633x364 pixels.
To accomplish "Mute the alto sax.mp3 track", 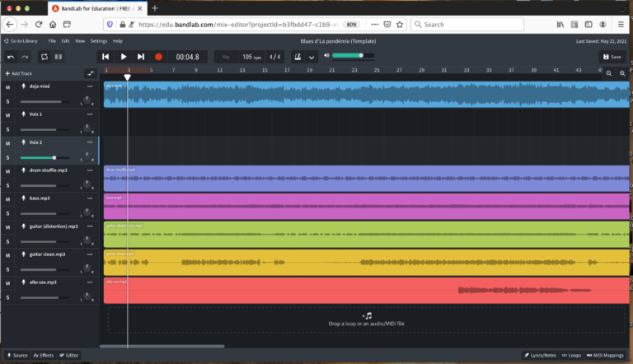I will click(x=8, y=282).
